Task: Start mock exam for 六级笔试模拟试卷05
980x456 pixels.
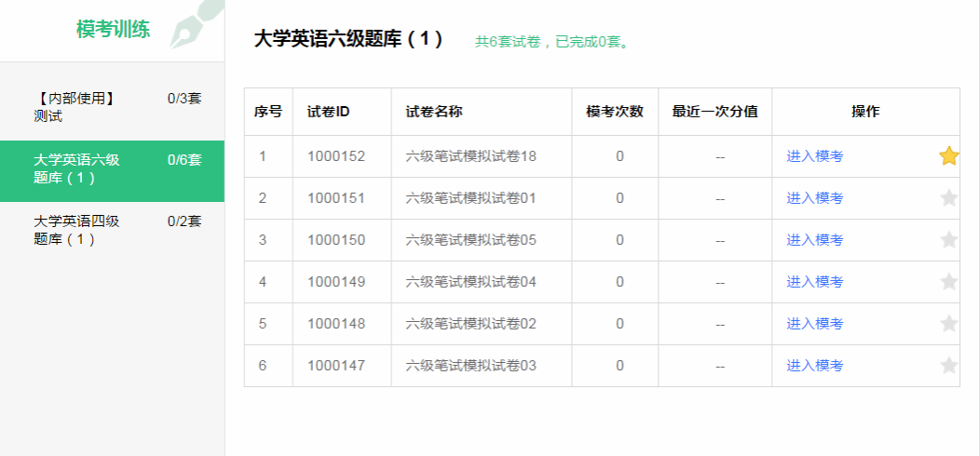Action: 814,240
